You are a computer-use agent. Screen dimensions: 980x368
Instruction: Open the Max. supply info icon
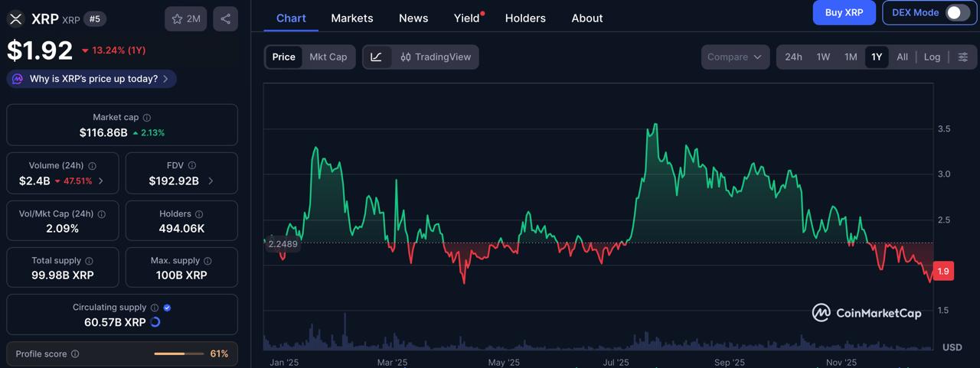207,262
